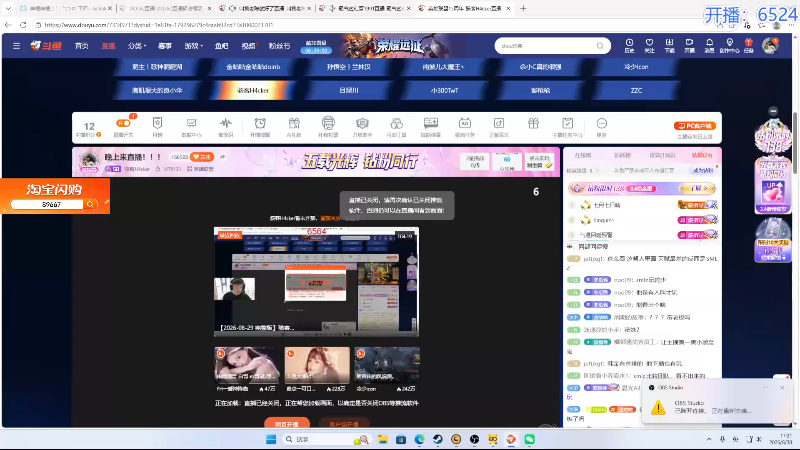Open the gift box toolbar icon

(533, 123)
